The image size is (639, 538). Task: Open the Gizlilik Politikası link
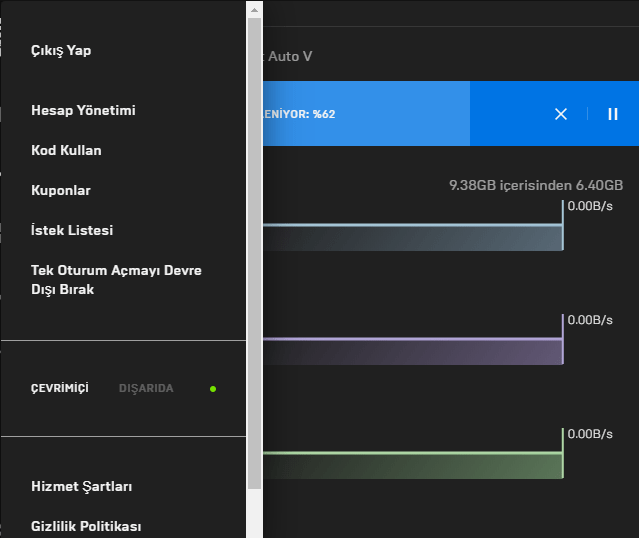coord(86,527)
